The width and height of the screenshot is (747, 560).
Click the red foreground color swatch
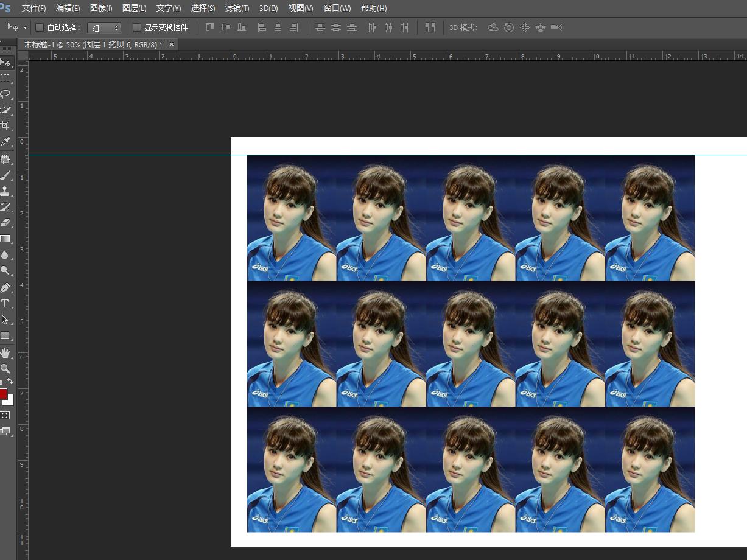pyautogui.click(x=2, y=394)
